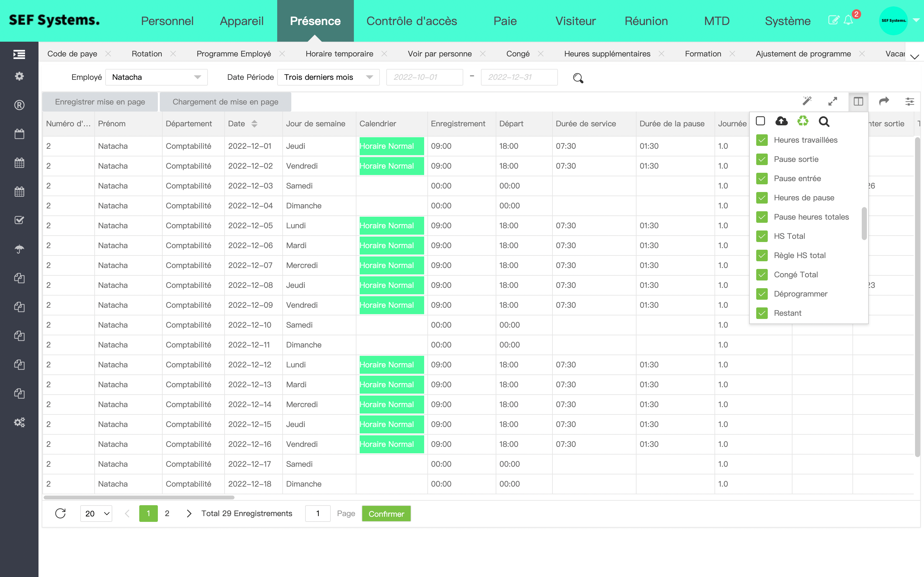
Task: Click the green recycle icon in column panel
Action: tap(803, 121)
